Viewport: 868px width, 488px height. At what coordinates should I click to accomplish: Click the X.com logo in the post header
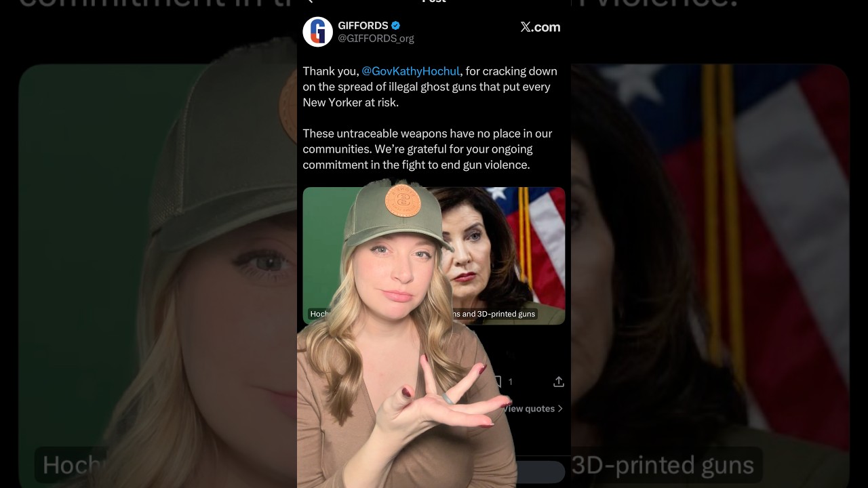click(540, 27)
